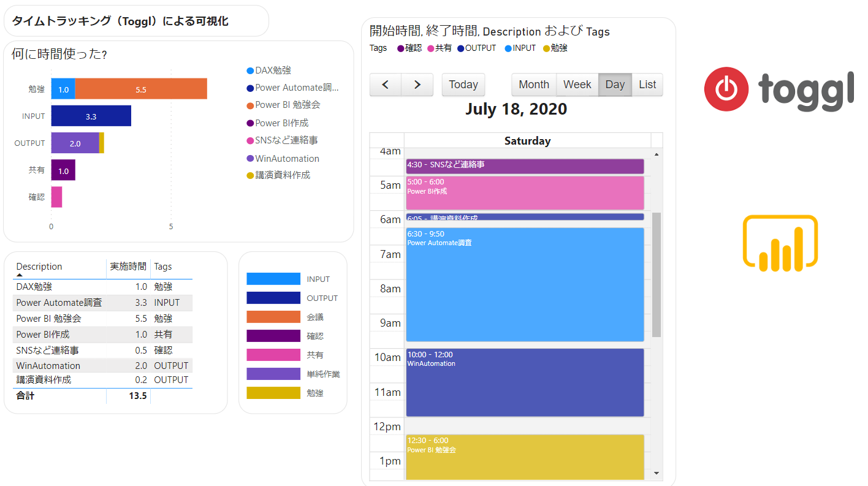Image resolution: width=868 pixels, height=486 pixels.
Task: Click the SNSなど連絡事 cell in the table
Action: (47, 351)
